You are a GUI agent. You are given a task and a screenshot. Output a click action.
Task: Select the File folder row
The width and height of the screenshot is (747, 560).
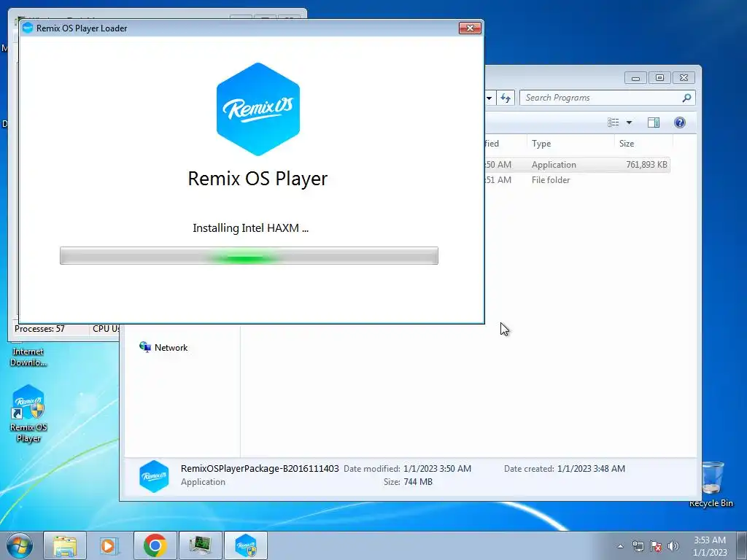point(550,180)
